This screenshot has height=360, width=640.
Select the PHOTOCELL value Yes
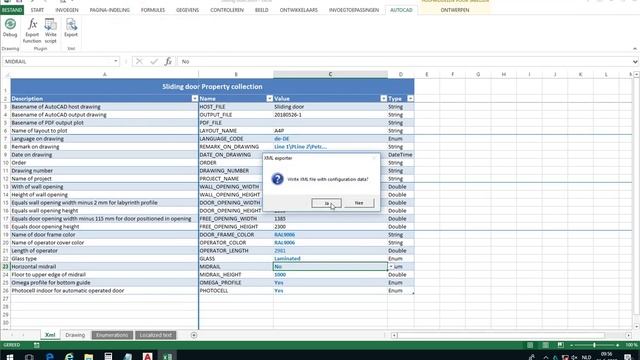coord(330,291)
